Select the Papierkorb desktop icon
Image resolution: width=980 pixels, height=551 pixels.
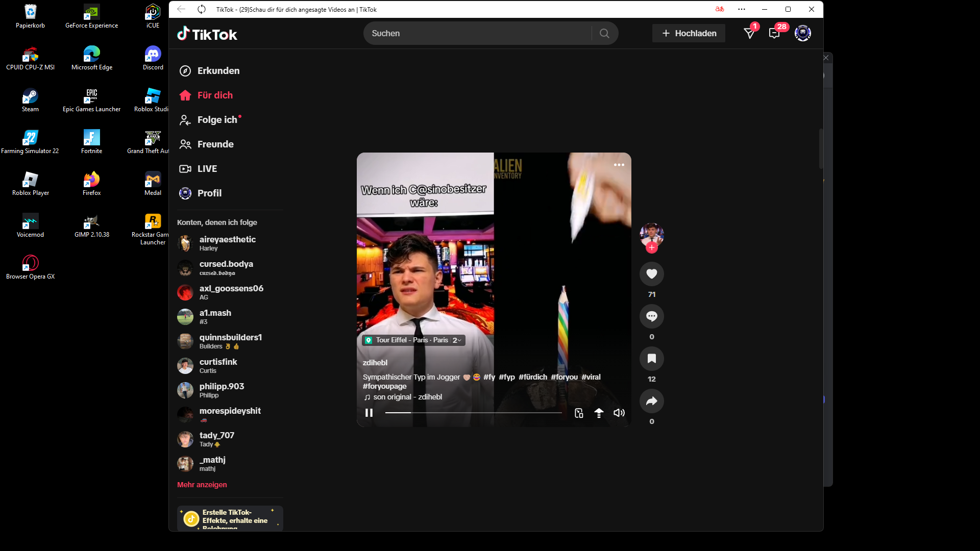click(30, 16)
